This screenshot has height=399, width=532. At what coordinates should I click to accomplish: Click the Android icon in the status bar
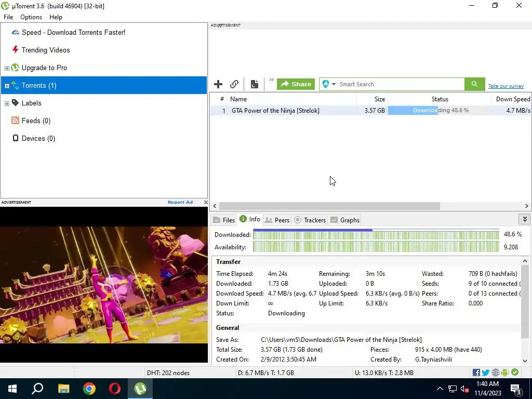505,373
